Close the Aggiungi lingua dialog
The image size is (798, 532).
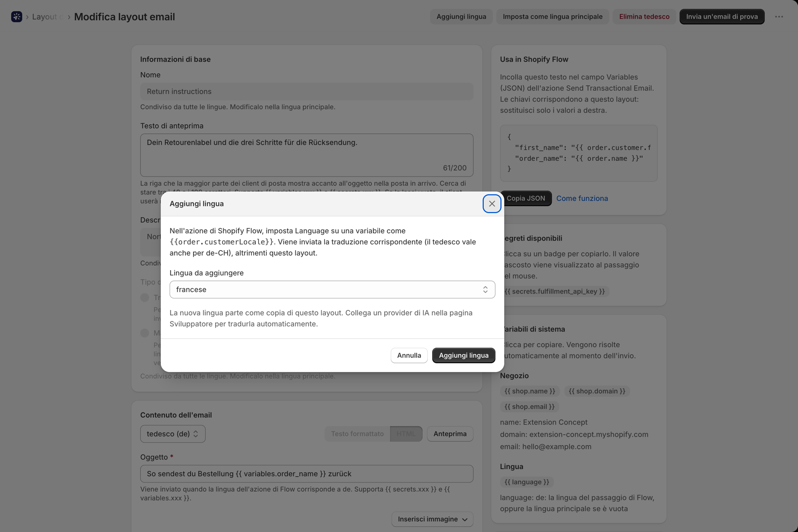492,204
